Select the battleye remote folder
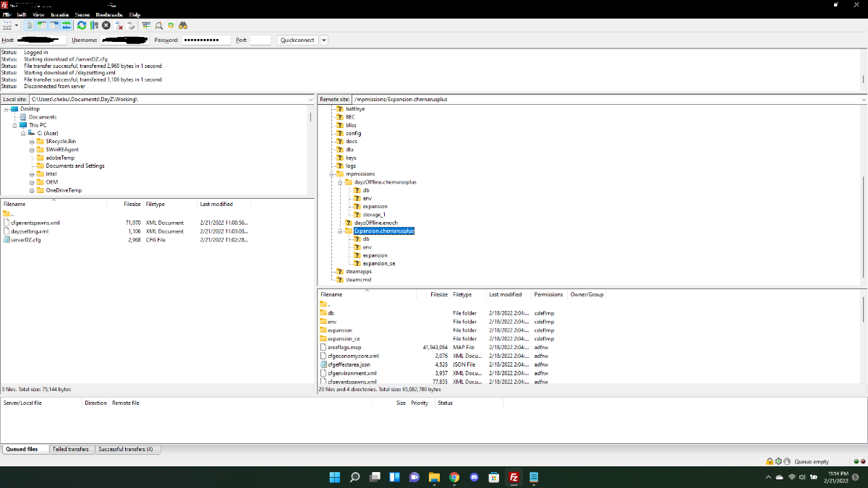The height and width of the screenshot is (488, 868). tap(355, 108)
